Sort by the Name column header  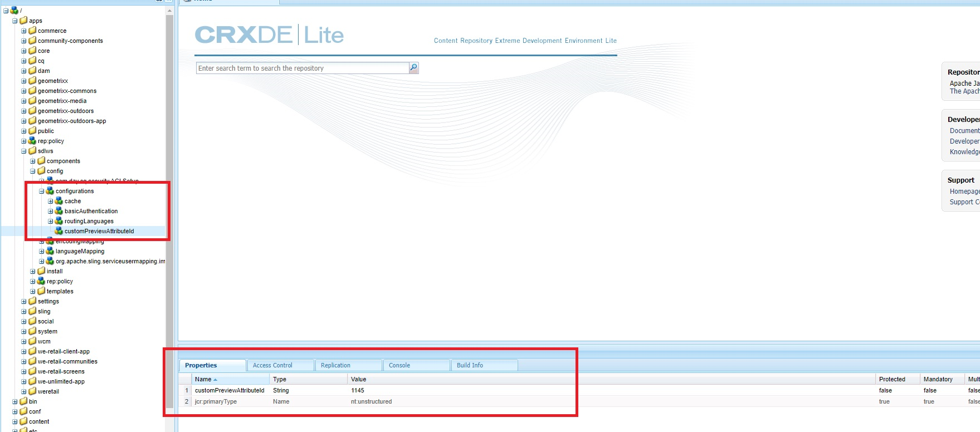[x=231, y=379]
